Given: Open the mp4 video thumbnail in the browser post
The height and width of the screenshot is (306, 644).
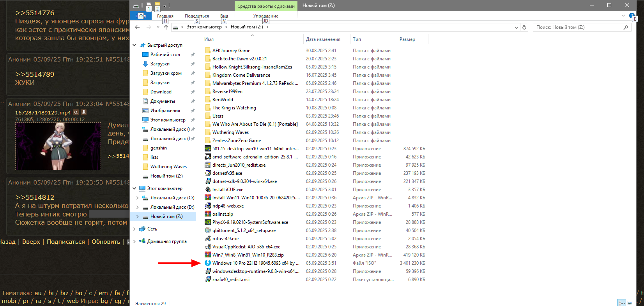Looking at the screenshot, I should (58, 146).
